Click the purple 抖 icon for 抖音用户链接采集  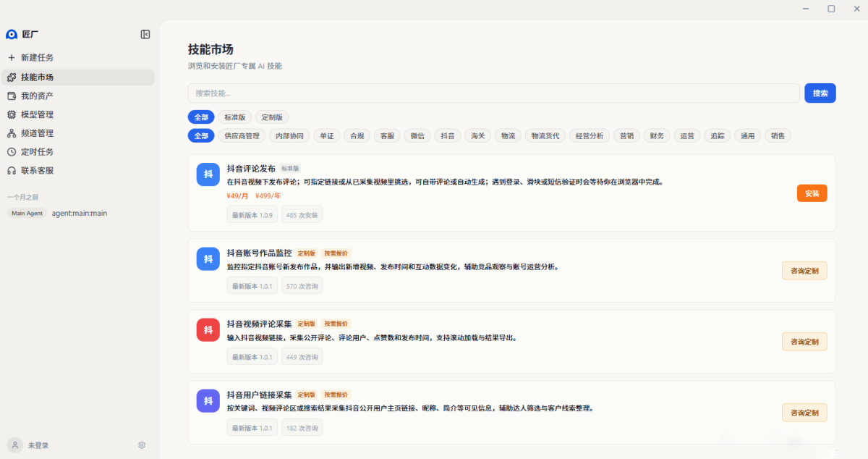(208, 401)
